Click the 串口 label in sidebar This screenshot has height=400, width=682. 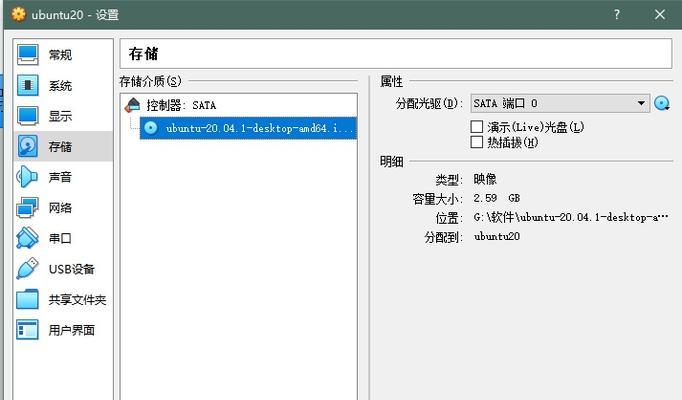click(x=60, y=238)
